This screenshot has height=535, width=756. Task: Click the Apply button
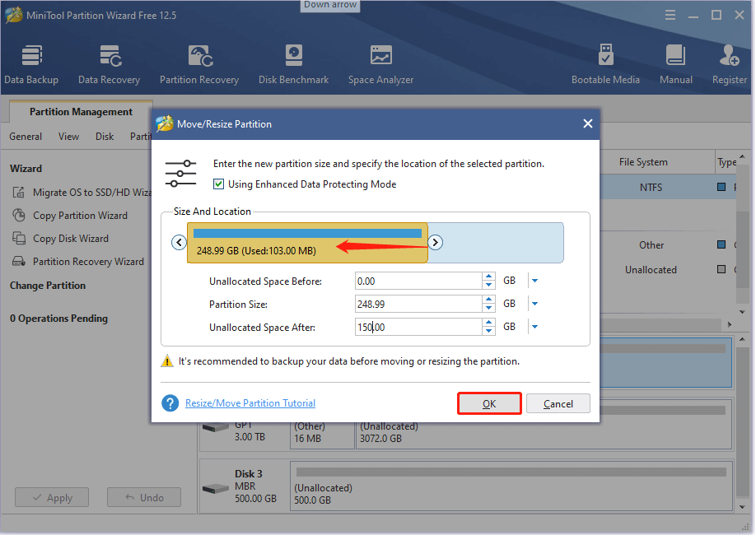pos(52,497)
